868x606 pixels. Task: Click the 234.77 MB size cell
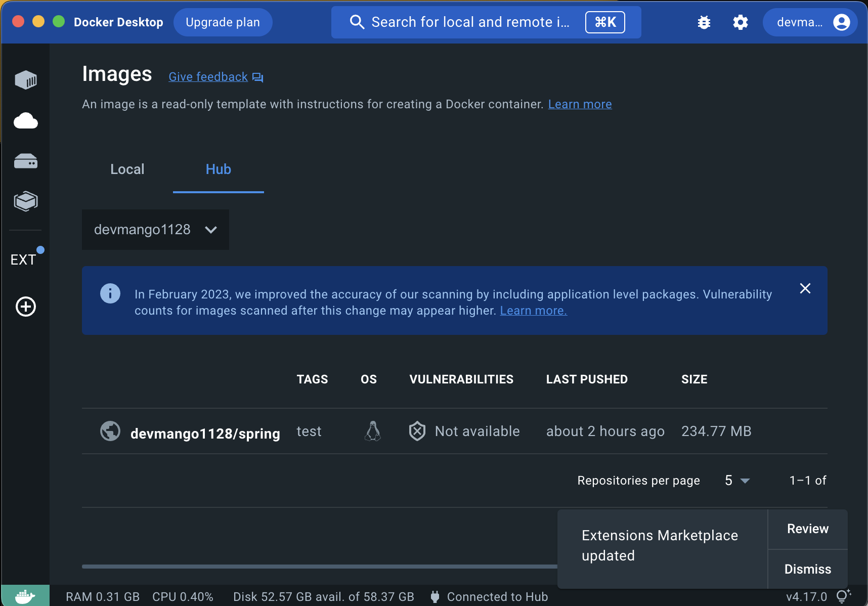[x=716, y=431]
